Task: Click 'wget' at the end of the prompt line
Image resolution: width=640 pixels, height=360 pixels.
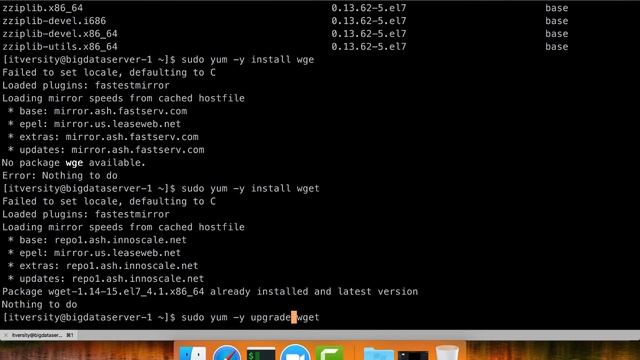Action: (x=308, y=317)
